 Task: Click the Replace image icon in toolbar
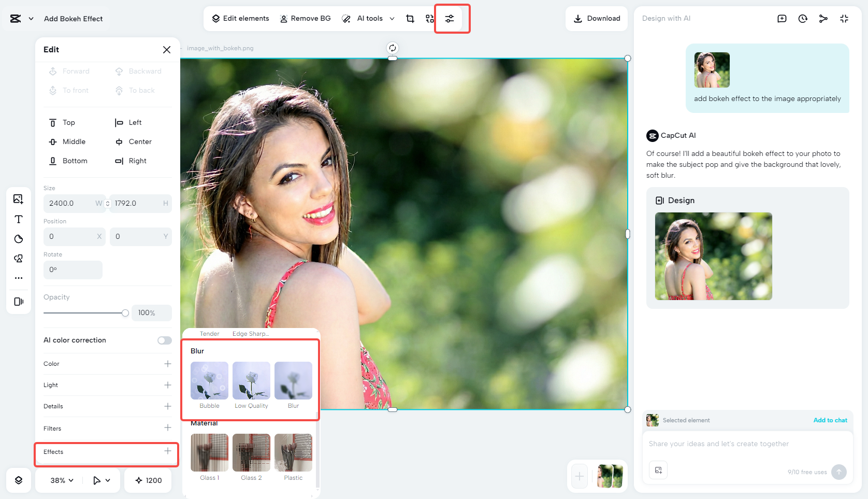point(429,18)
